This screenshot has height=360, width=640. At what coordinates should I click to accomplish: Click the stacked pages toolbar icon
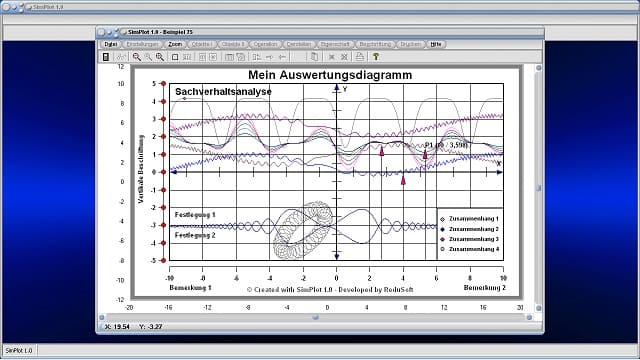pyautogui.click(x=240, y=57)
